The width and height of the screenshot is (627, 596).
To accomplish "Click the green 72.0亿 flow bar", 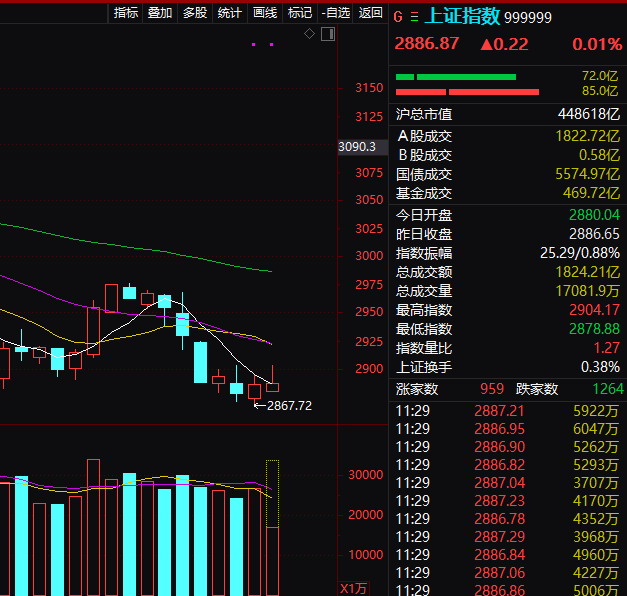I will tap(456, 77).
